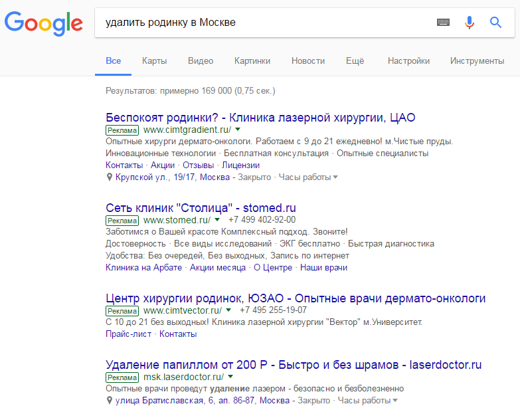
Task: Open the Настройки menu
Action: [x=408, y=60]
